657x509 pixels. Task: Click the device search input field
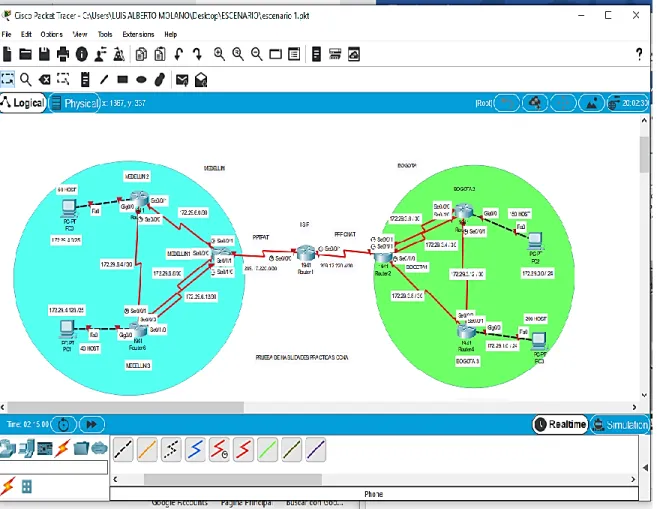click(54, 467)
